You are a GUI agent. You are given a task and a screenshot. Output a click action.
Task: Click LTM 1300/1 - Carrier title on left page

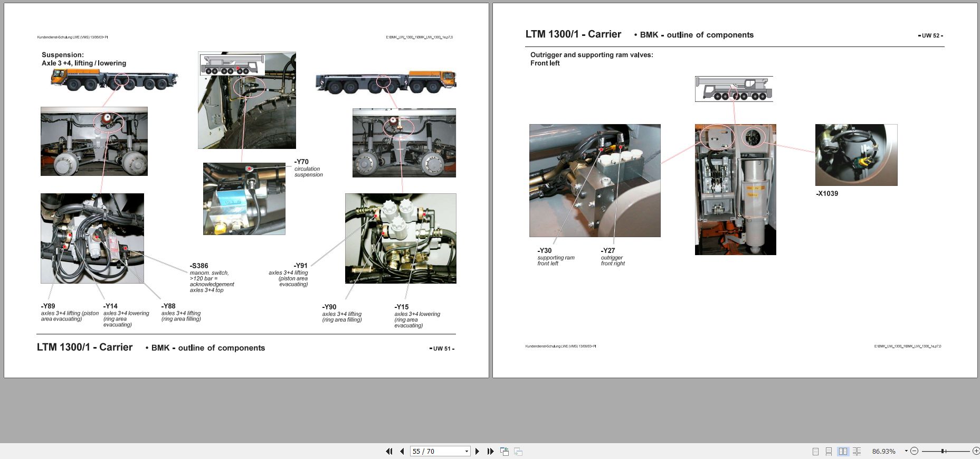(x=84, y=347)
